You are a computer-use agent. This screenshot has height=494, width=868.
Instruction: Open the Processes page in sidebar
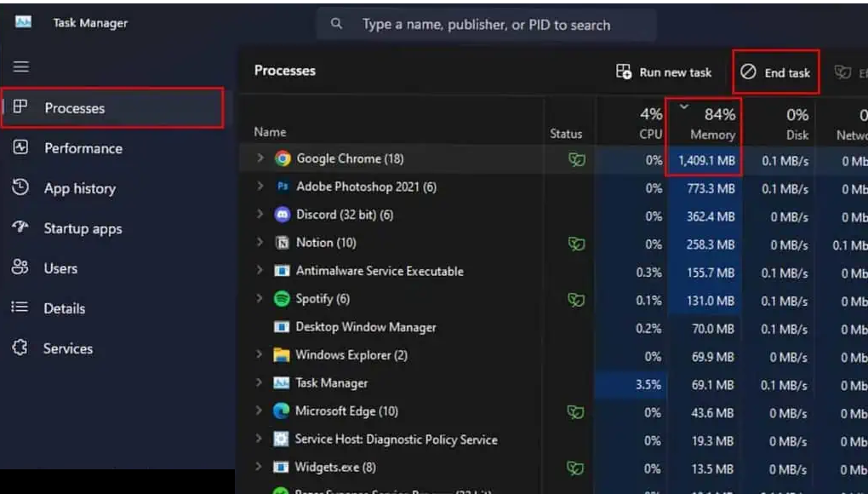pyautogui.click(x=113, y=108)
